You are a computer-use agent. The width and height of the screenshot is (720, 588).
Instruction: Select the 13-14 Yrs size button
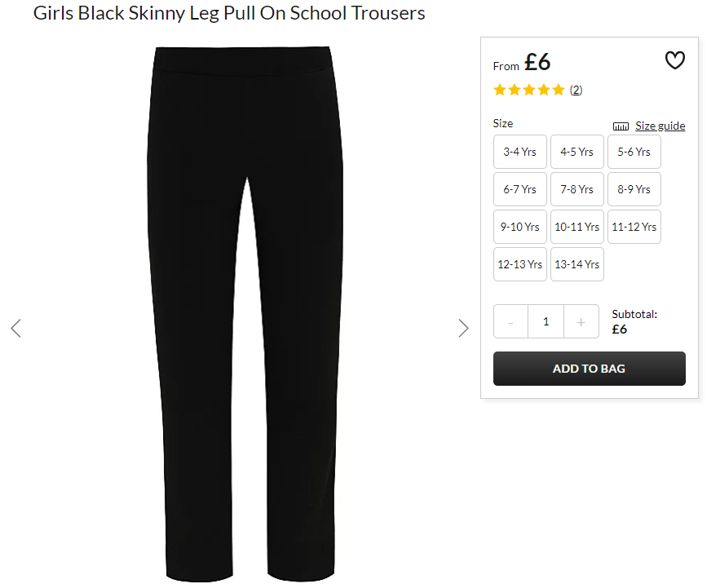pyautogui.click(x=576, y=264)
